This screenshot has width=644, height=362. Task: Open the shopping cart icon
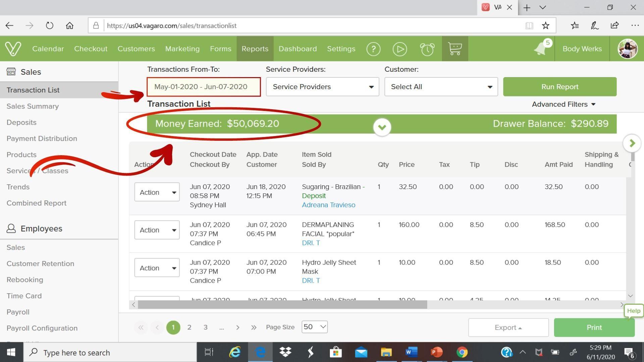click(455, 49)
